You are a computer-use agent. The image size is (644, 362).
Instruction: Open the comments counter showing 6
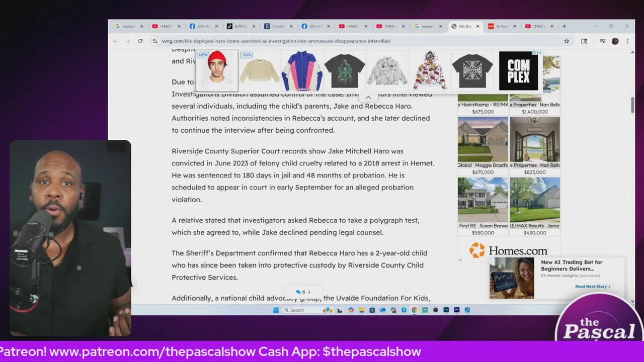[303, 292]
